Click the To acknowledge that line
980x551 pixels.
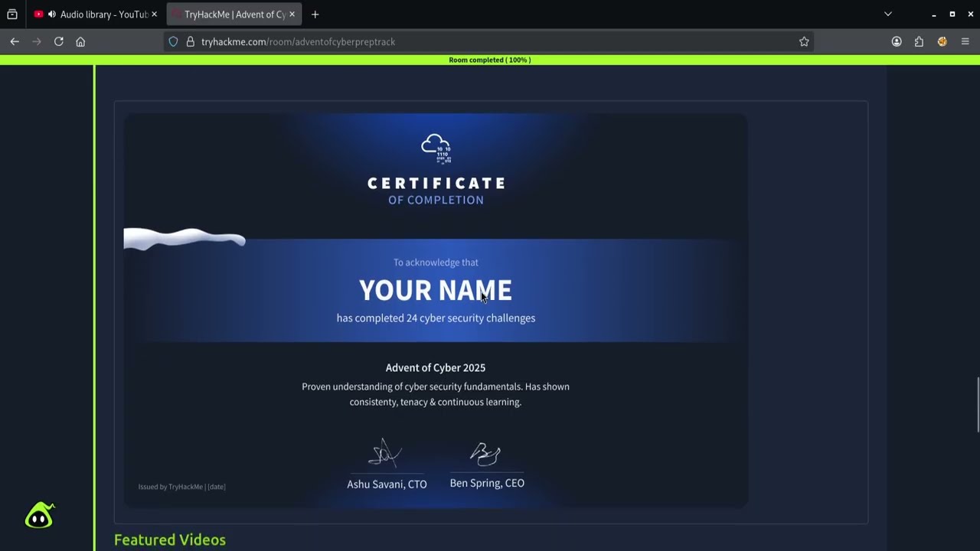click(x=436, y=262)
